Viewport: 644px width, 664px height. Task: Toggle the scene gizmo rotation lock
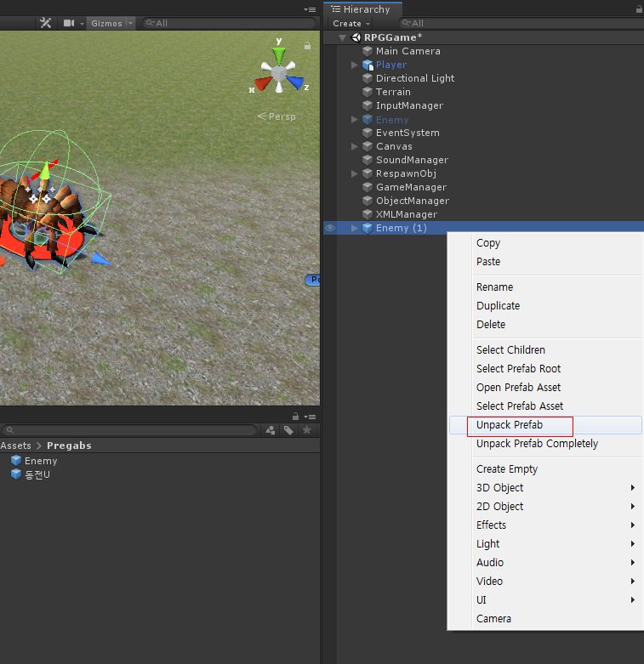tap(307, 46)
